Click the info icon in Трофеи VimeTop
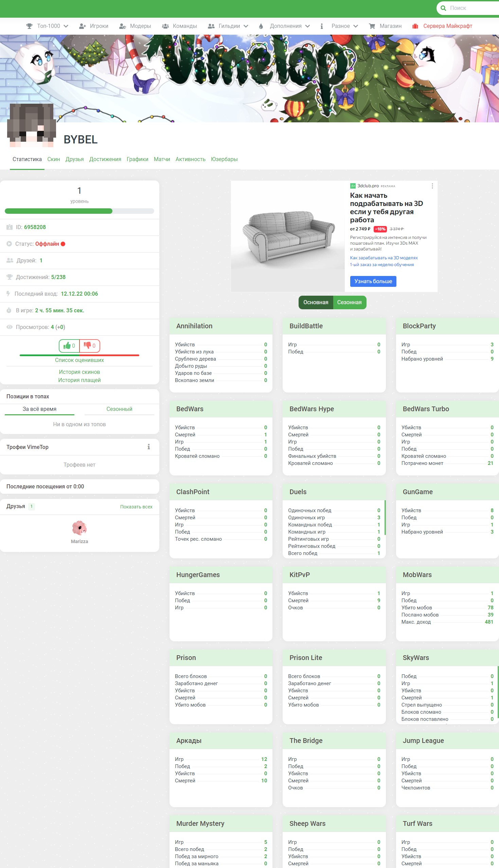 pyautogui.click(x=149, y=447)
